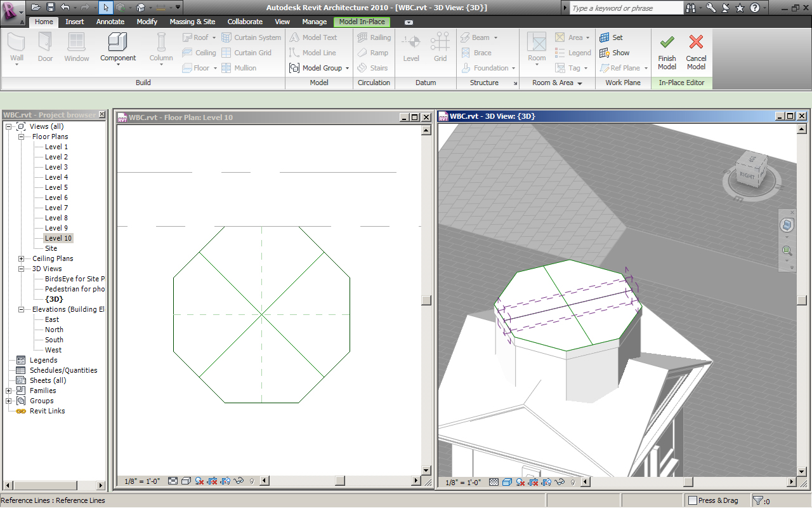Select the South elevation view
This screenshot has width=812, height=508.
(x=54, y=340)
